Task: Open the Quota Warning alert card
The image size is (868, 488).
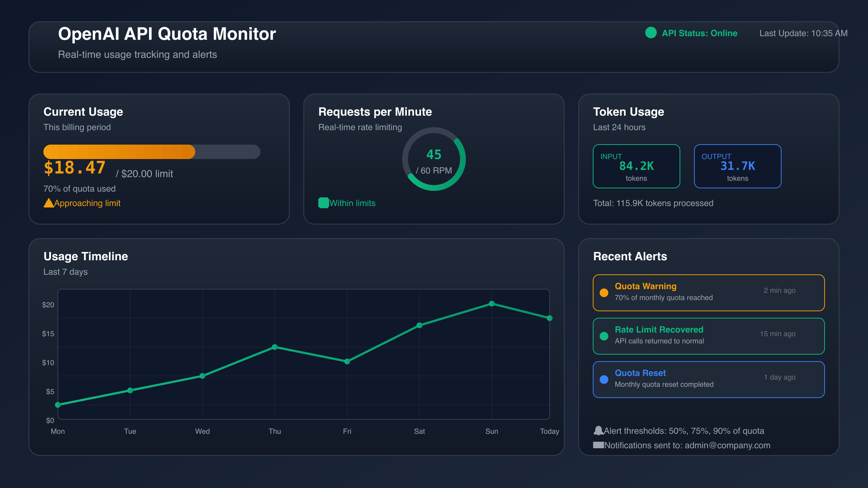Action: 709,293
